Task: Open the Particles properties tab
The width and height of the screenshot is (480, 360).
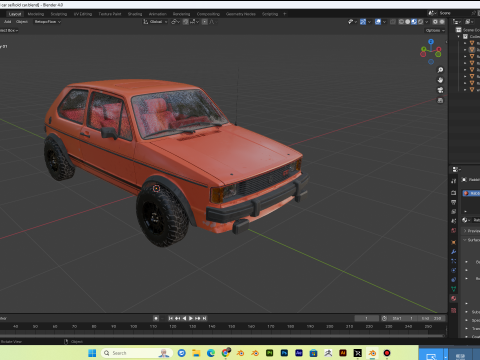Action: click(x=454, y=261)
